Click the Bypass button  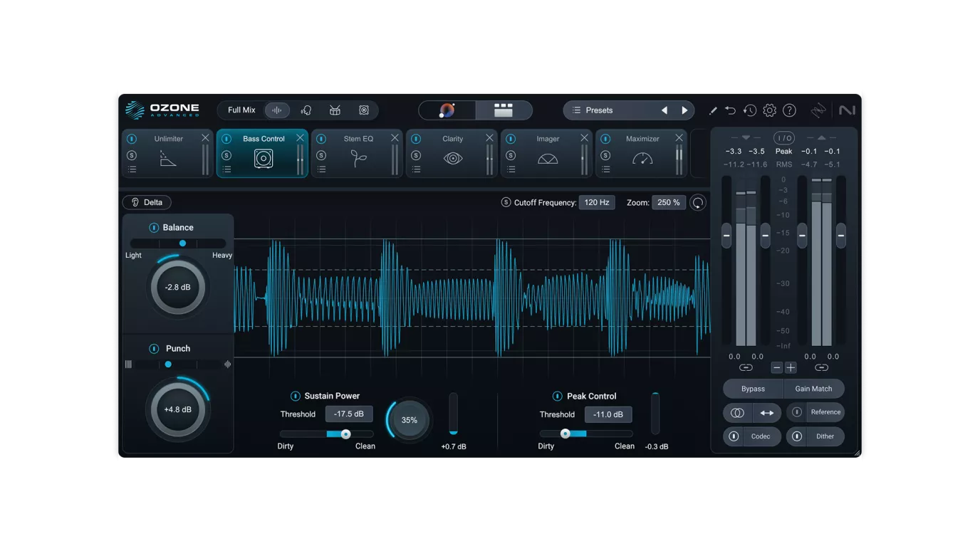(753, 389)
